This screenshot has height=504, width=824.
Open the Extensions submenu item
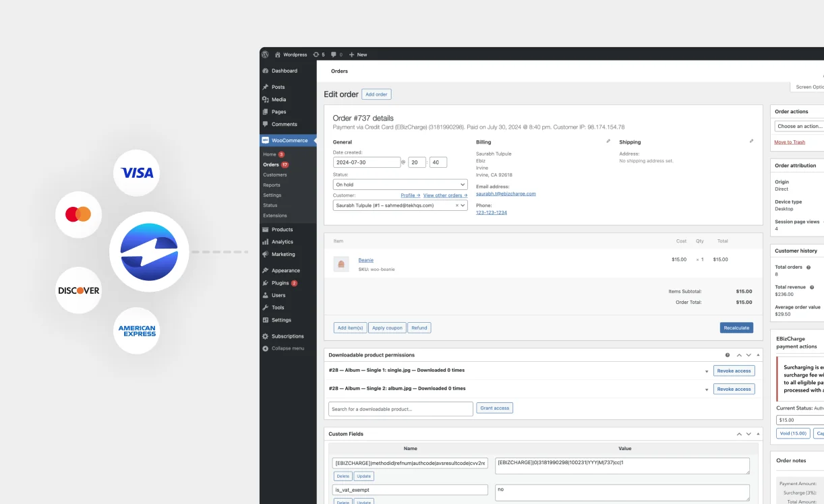275,216
